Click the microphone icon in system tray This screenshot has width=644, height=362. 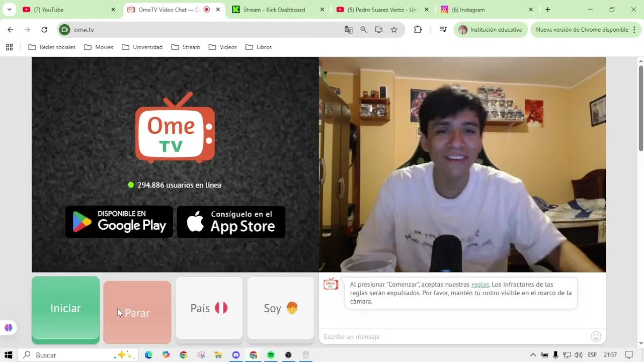click(x=555, y=355)
